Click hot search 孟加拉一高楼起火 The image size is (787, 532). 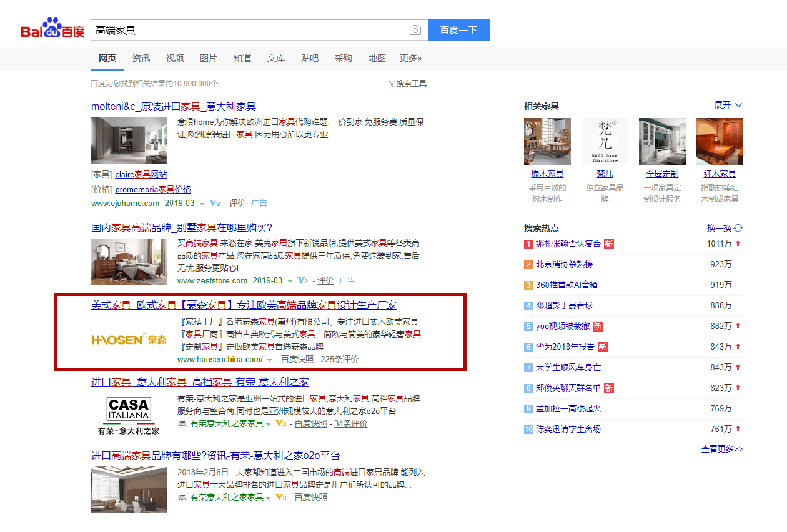click(568, 408)
